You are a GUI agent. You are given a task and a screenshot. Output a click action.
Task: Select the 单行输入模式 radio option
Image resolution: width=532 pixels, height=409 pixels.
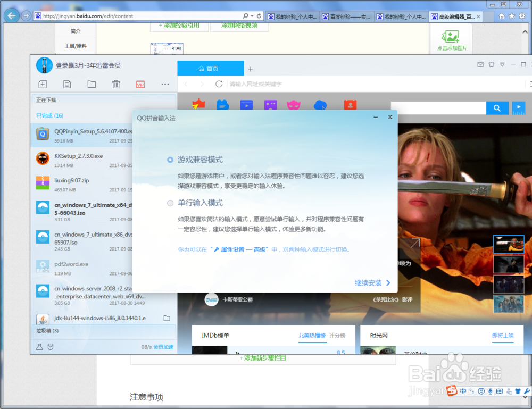pos(170,203)
